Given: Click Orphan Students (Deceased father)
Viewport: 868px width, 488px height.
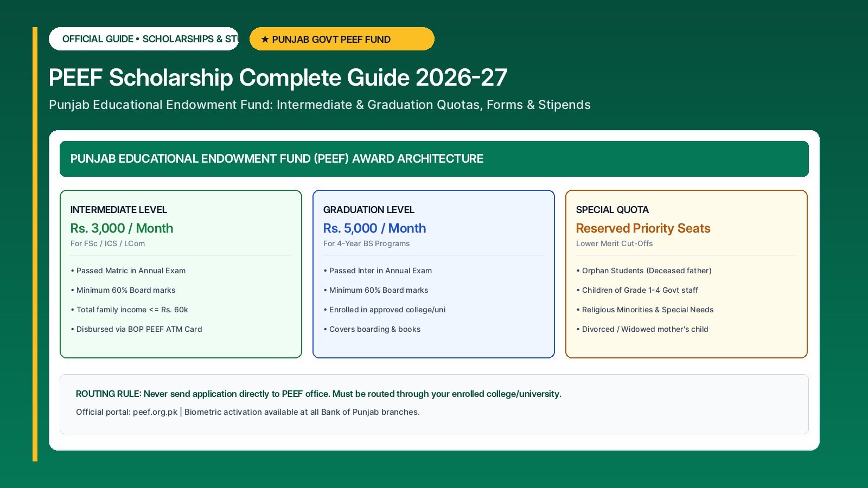Looking at the screenshot, I should click(x=644, y=271).
